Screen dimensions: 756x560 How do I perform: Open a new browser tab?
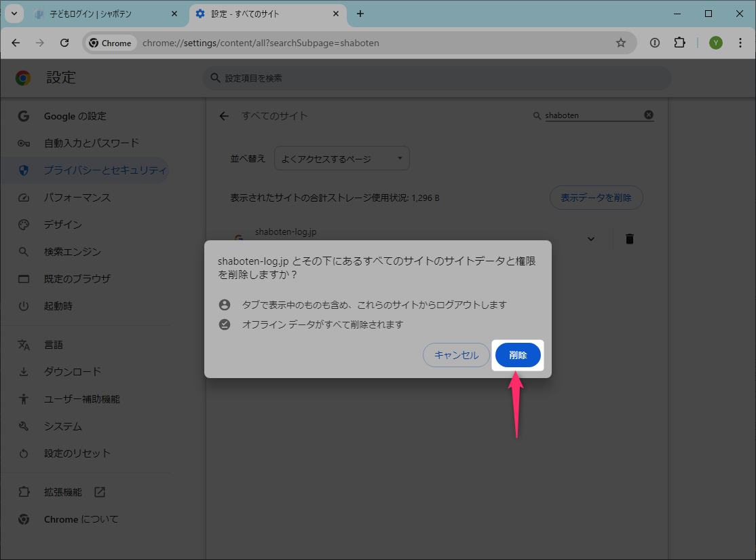(x=360, y=14)
